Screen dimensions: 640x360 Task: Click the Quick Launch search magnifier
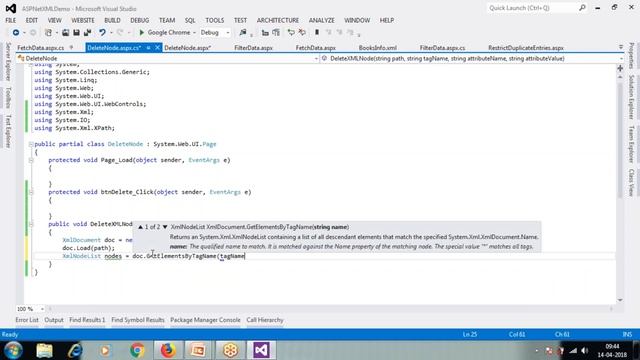(x=582, y=8)
